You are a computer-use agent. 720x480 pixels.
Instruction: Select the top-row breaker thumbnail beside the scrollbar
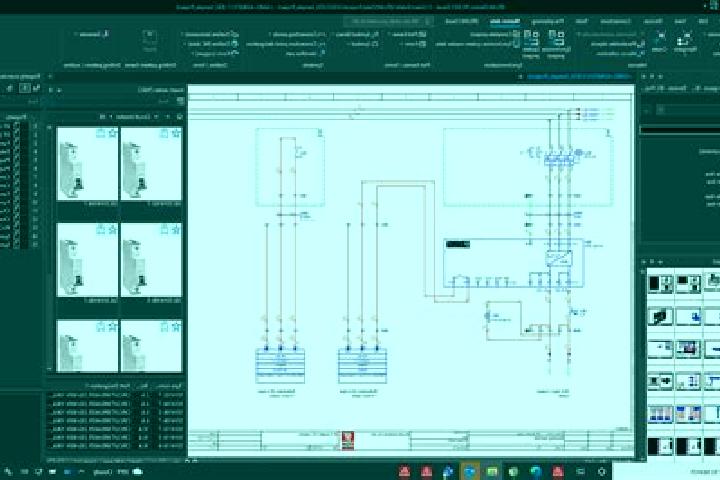coord(87,164)
